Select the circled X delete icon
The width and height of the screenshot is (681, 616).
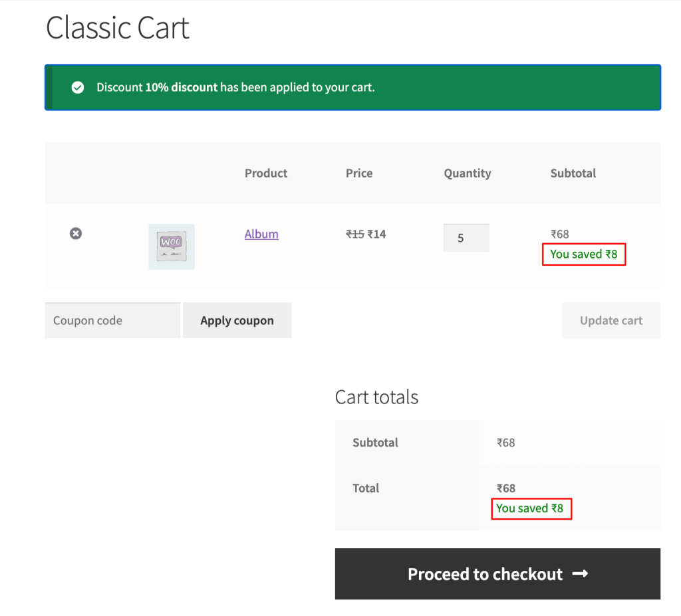[x=75, y=233]
